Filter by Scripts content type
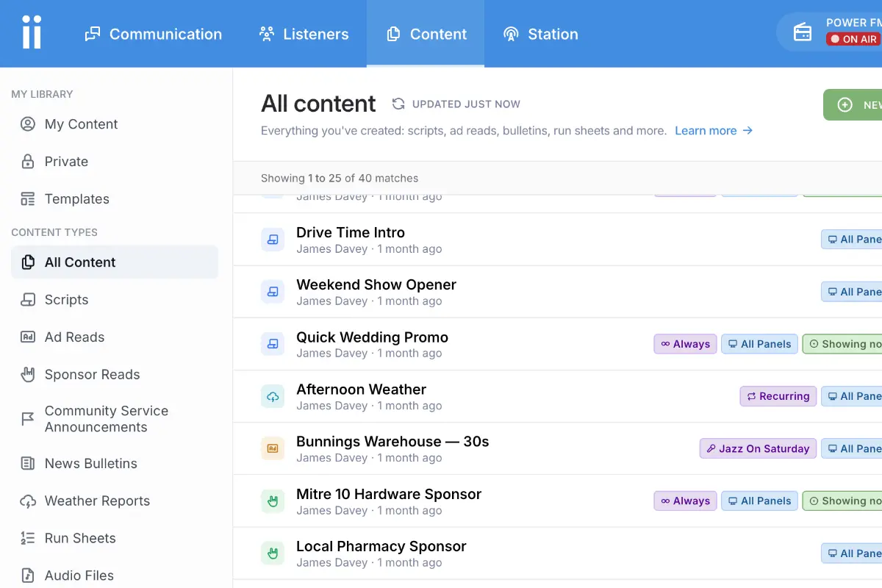 (115, 300)
